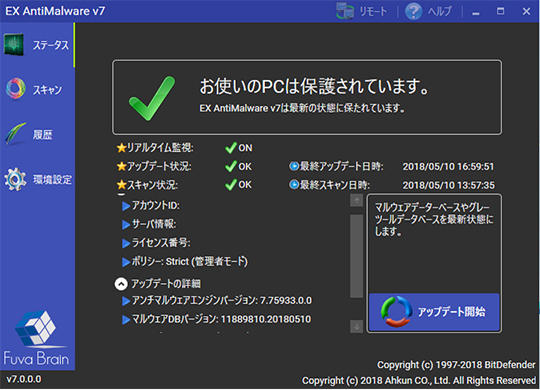Open the ヘルプ menu label
The width and height of the screenshot is (540, 390).
coord(439,11)
